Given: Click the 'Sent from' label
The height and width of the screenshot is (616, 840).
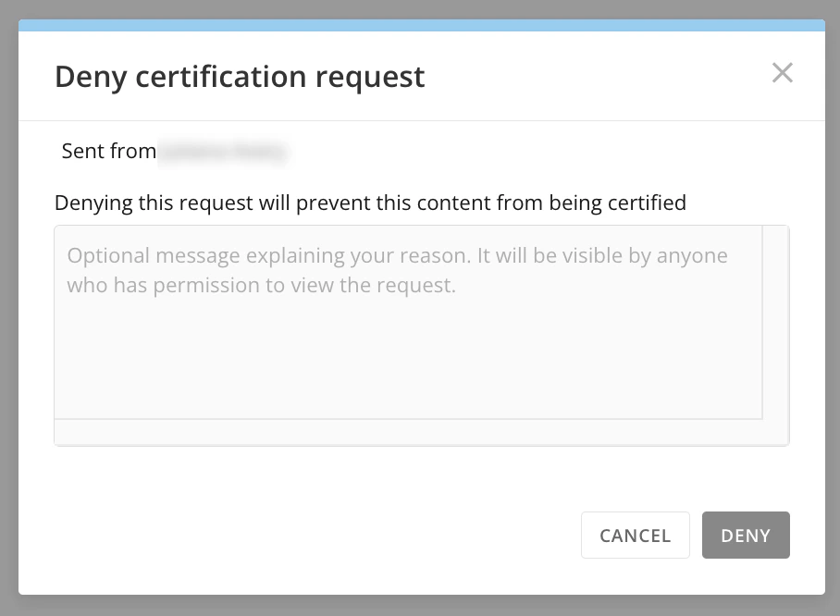Looking at the screenshot, I should coord(109,151).
